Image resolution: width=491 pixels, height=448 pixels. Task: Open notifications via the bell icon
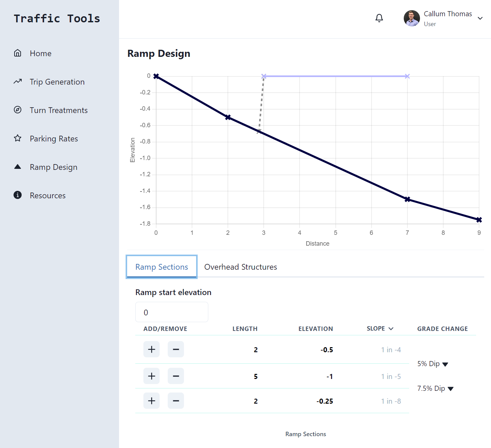[379, 18]
